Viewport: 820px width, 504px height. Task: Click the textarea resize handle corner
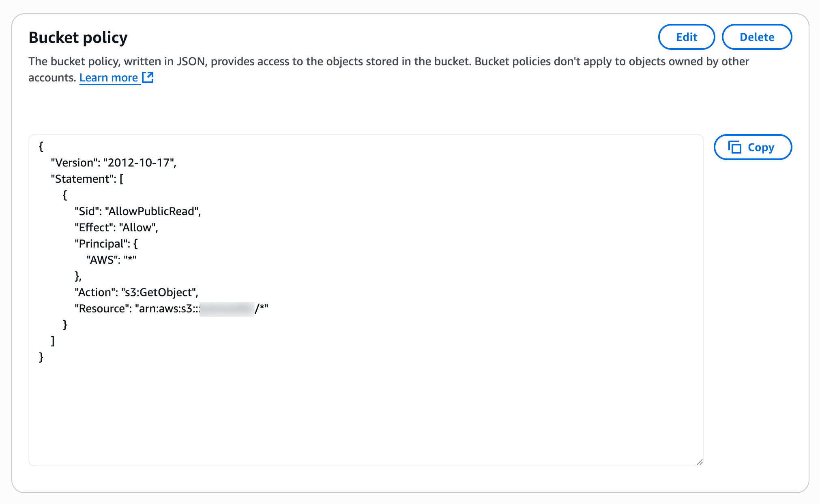click(700, 462)
